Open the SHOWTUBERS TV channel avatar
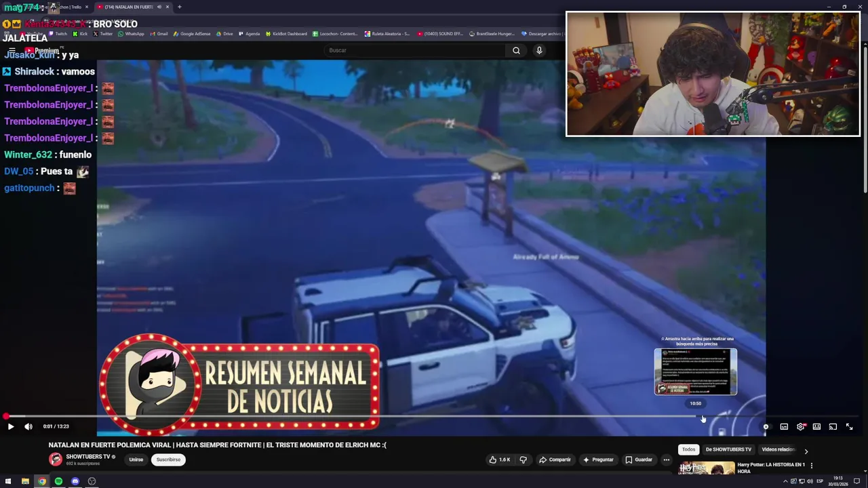 pos(56,459)
